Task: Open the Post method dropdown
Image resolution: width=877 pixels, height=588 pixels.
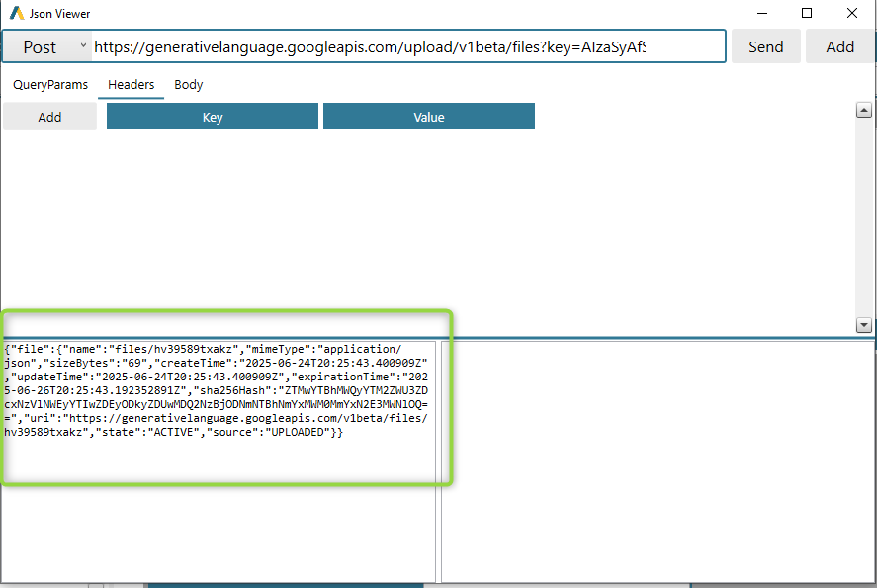Action: (47, 47)
